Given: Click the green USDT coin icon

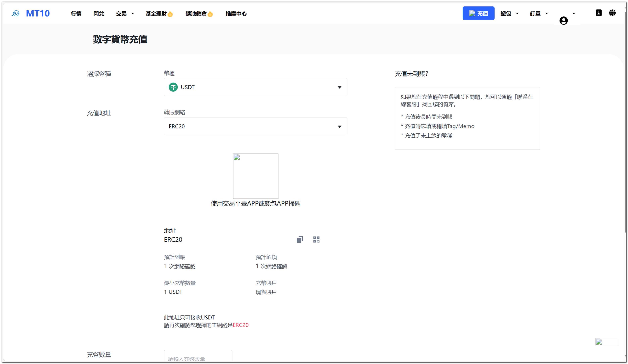Looking at the screenshot, I should [x=173, y=87].
